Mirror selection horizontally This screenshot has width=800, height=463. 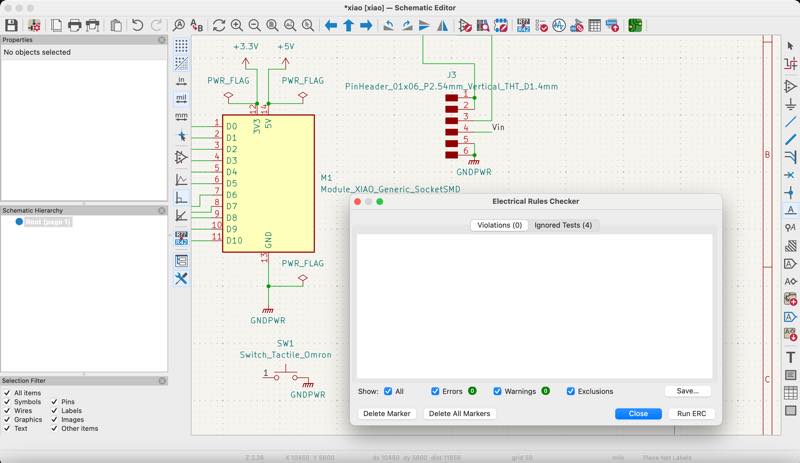point(442,25)
